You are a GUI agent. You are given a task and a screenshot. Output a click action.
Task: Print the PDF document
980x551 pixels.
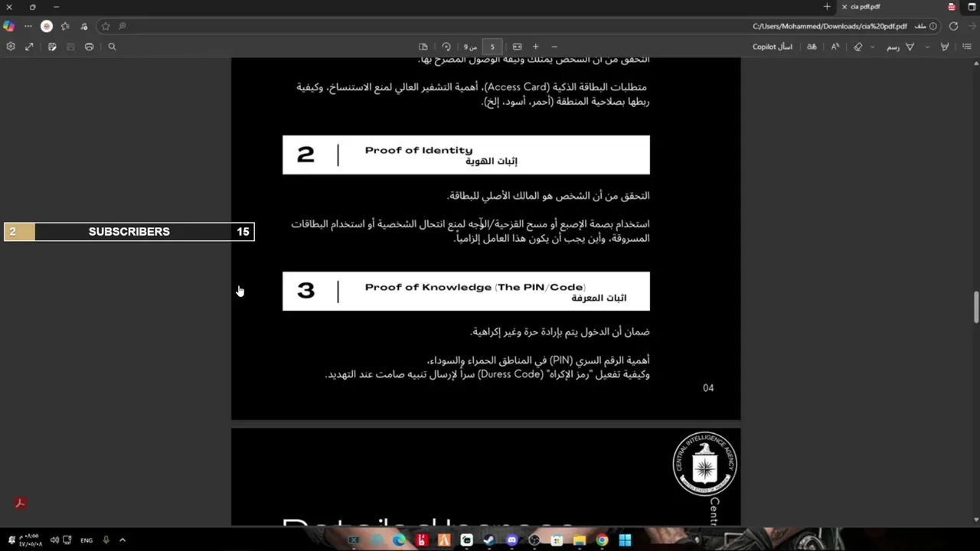89,47
